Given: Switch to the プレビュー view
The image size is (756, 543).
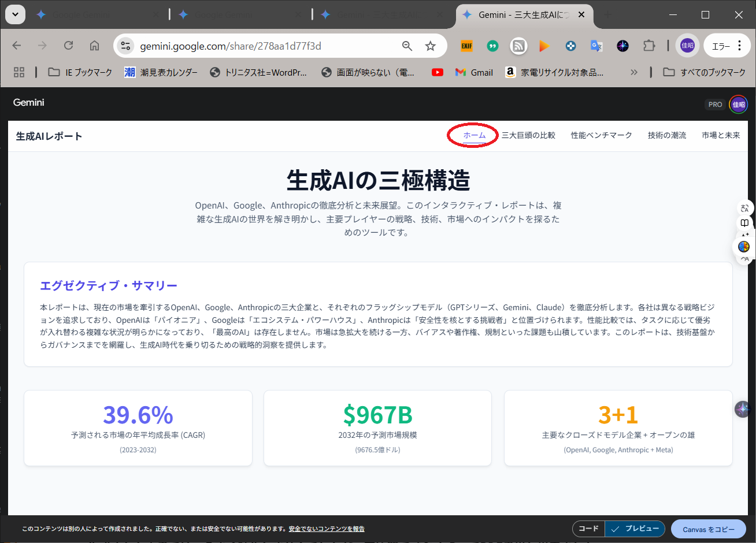Looking at the screenshot, I should 635,529.
